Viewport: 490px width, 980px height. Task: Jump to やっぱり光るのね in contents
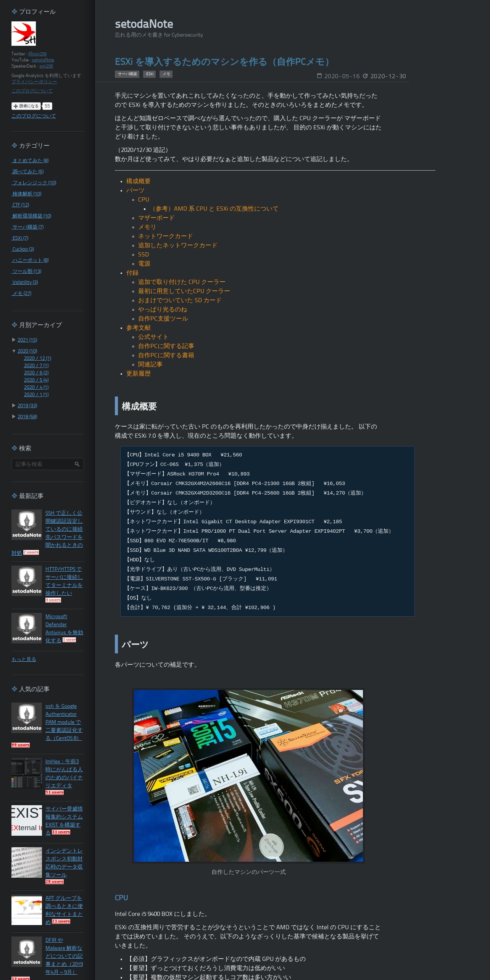tap(163, 309)
